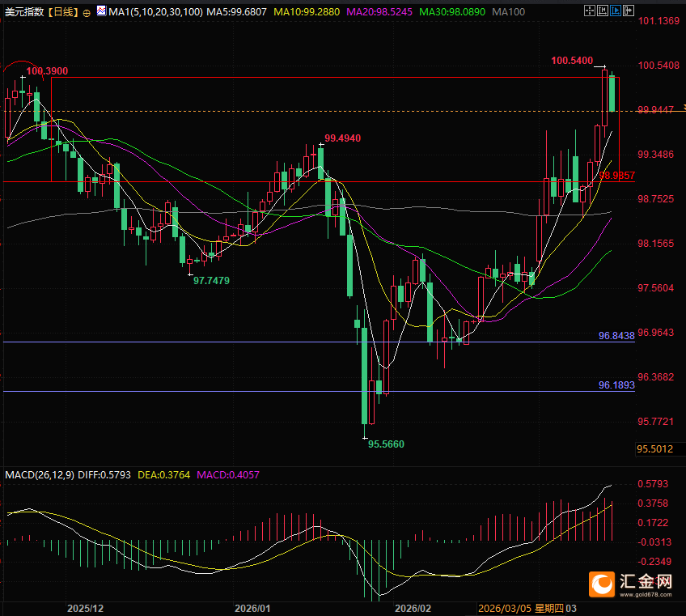The height and width of the screenshot is (616, 686).
Task: Click the magenta MACD:0.4057 readout
Action: click(x=228, y=475)
